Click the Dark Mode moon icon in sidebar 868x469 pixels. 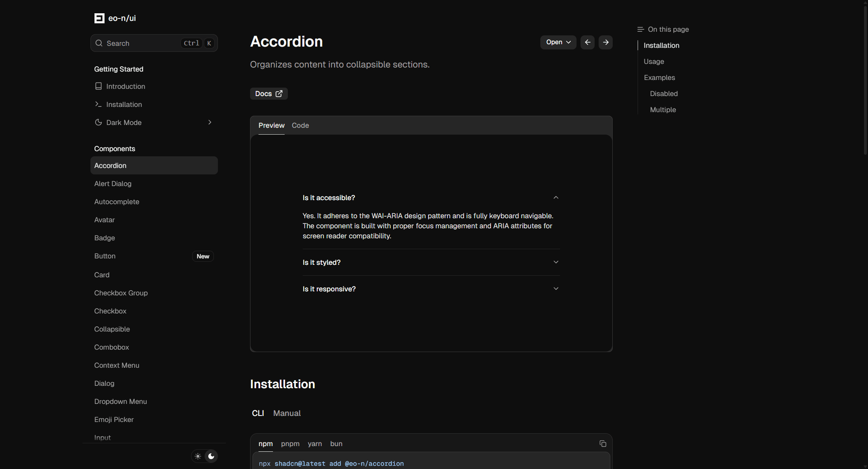coord(98,122)
